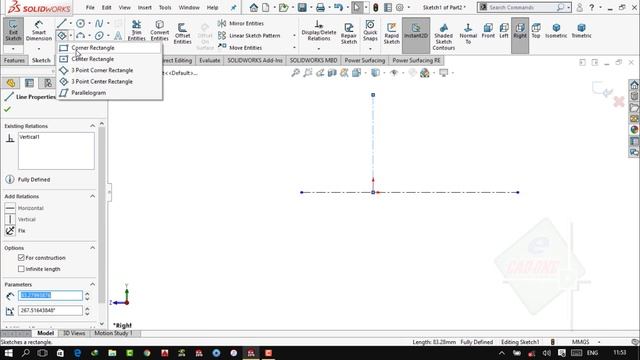640x360 pixels.
Task: Confirm Line Properties with green checkmark
Action: pos(7,109)
